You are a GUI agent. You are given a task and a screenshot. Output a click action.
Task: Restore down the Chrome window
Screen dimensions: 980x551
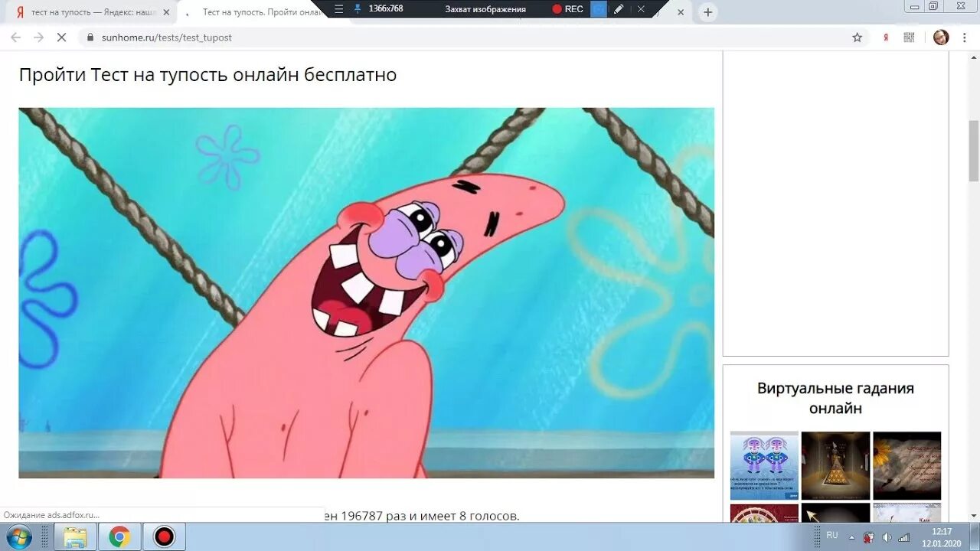coord(933,6)
